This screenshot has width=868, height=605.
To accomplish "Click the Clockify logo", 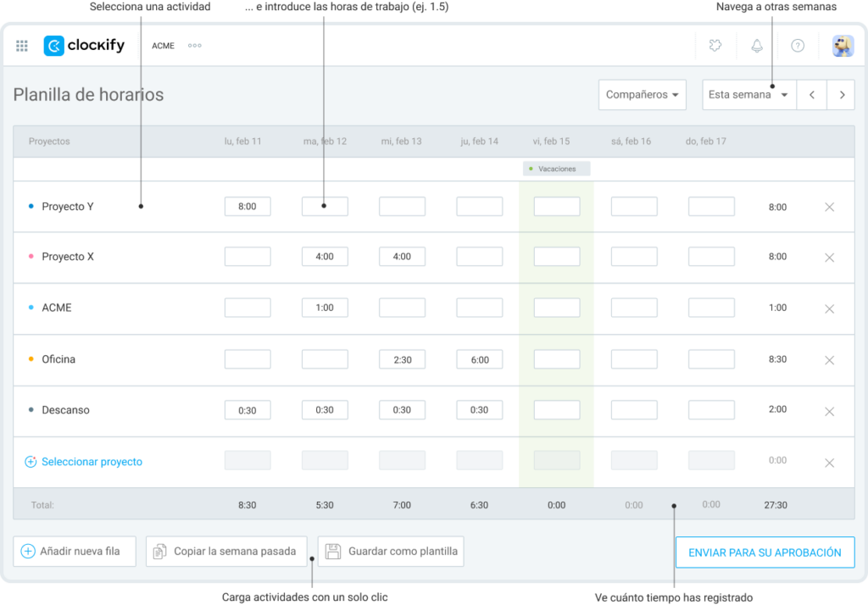I will pos(84,45).
